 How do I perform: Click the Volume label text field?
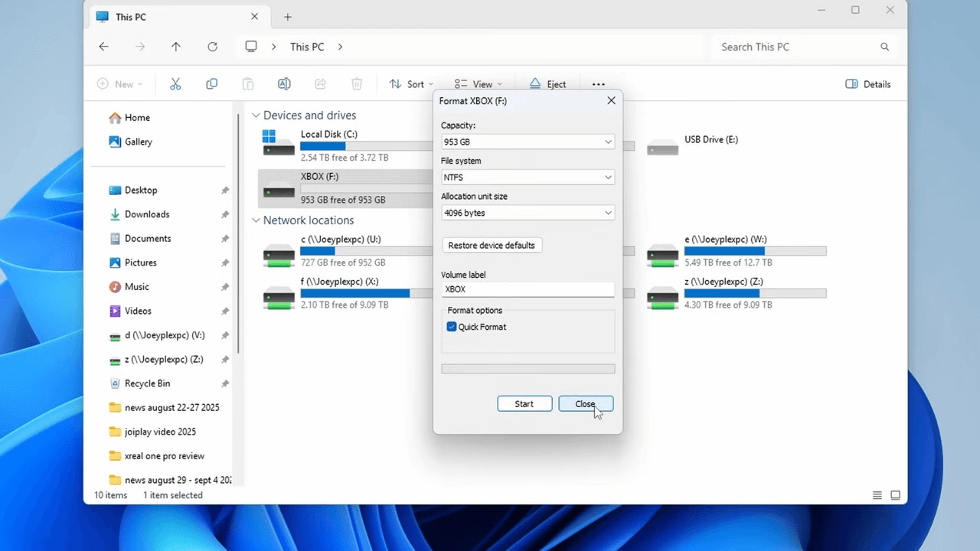[x=528, y=289]
